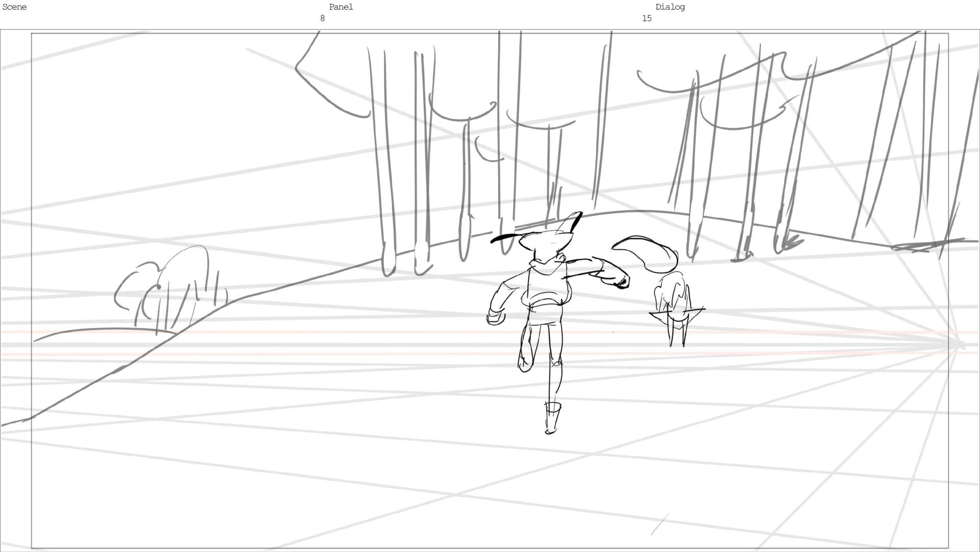Click the Scene header label
This screenshot has width=980, height=552.
coord(14,7)
